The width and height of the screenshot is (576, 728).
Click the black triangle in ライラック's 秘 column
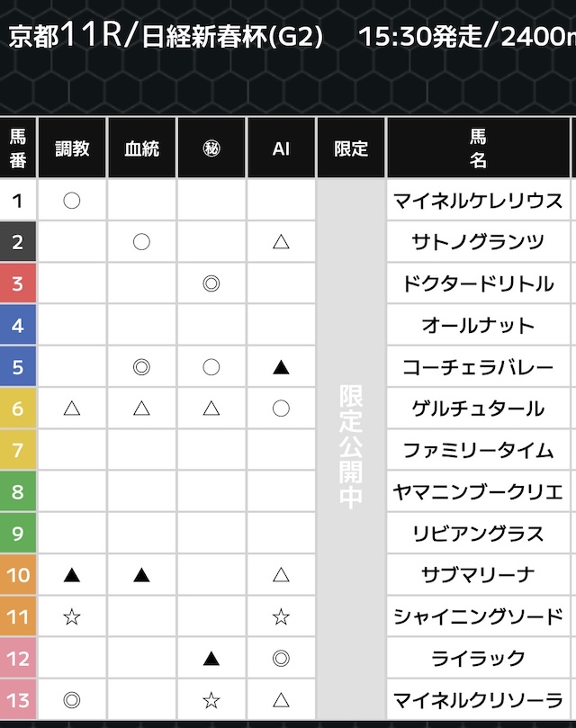tap(211, 659)
